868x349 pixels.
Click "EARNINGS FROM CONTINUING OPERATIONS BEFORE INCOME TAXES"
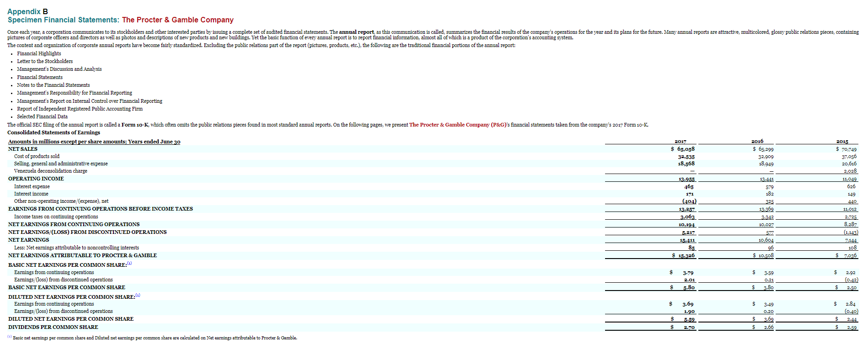click(101, 209)
